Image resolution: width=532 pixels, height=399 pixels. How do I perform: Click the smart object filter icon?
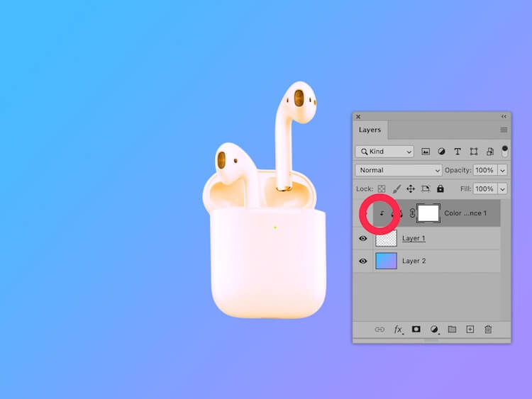(x=489, y=152)
